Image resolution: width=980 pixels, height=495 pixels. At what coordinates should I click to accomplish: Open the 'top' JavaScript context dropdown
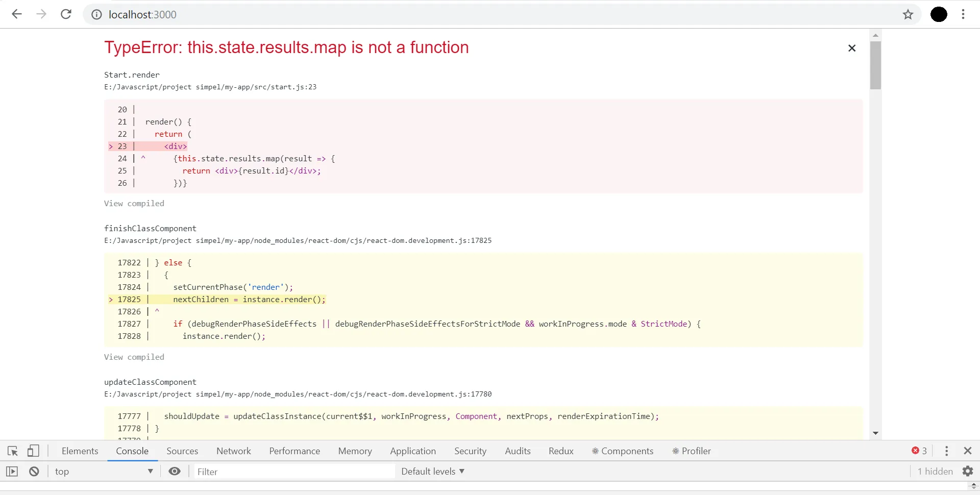(104, 472)
